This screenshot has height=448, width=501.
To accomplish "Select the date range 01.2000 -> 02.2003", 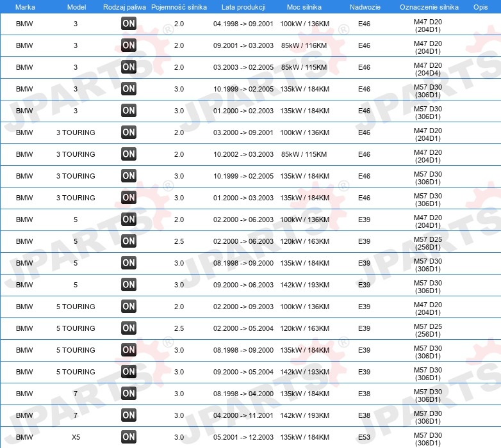I will click(243, 111).
